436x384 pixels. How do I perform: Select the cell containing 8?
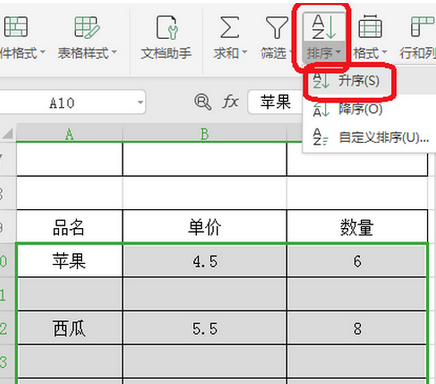pos(357,328)
